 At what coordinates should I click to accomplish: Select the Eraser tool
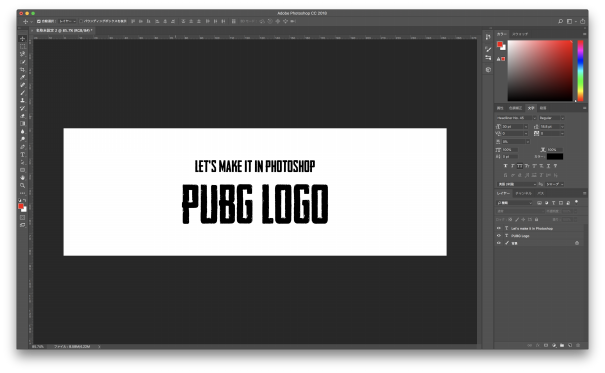click(x=22, y=116)
